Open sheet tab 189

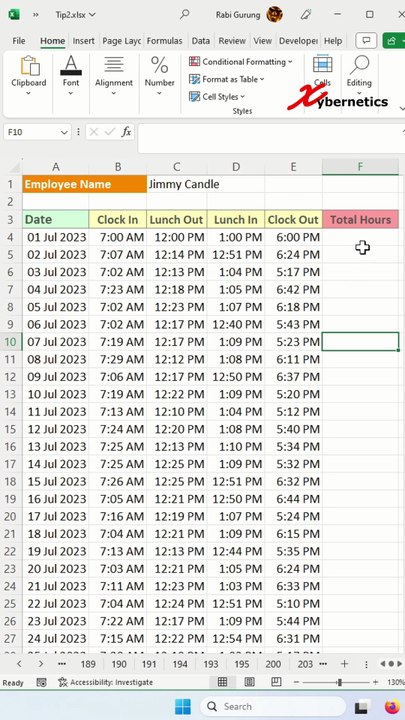tap(88, 664)
